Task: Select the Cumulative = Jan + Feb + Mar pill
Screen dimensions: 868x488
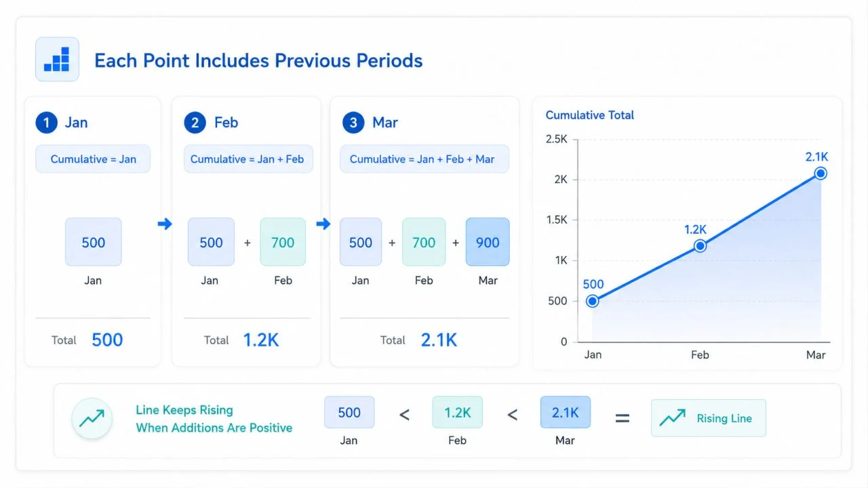Action: (424, 159)
